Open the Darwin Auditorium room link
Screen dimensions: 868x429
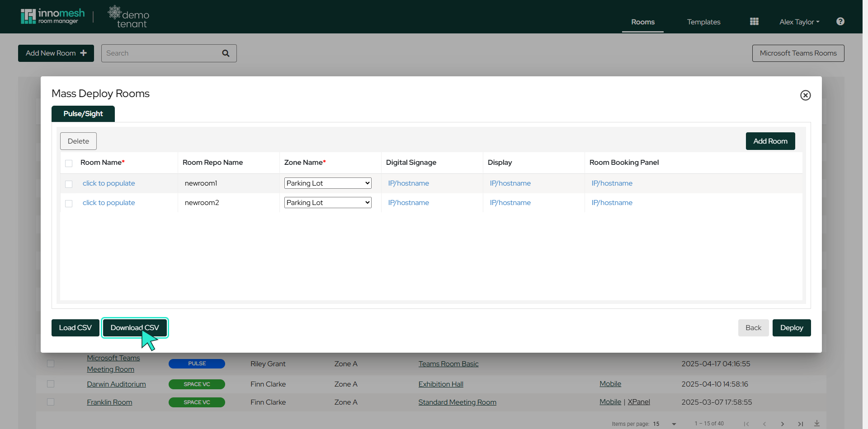click(x=117, y=384)
